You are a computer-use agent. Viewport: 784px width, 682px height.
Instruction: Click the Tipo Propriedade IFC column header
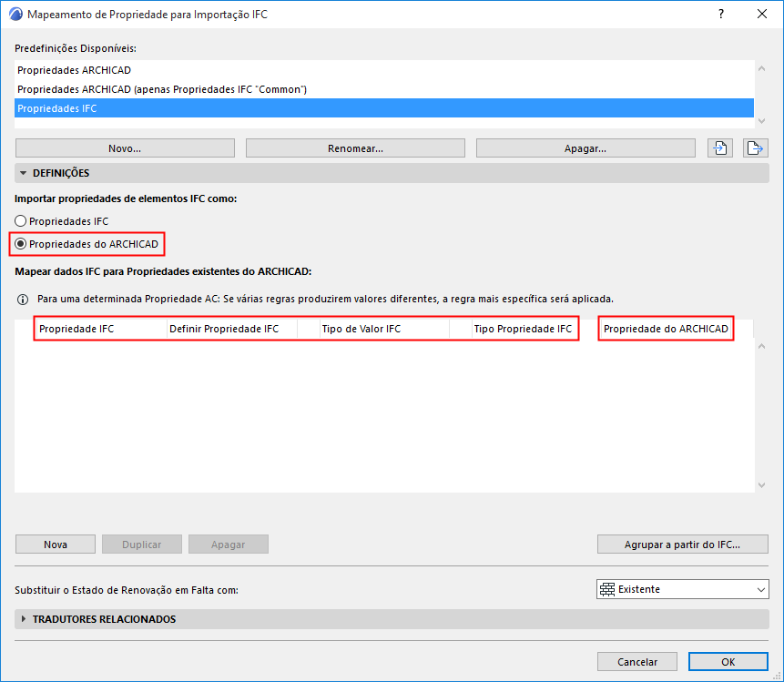(525, 329)
